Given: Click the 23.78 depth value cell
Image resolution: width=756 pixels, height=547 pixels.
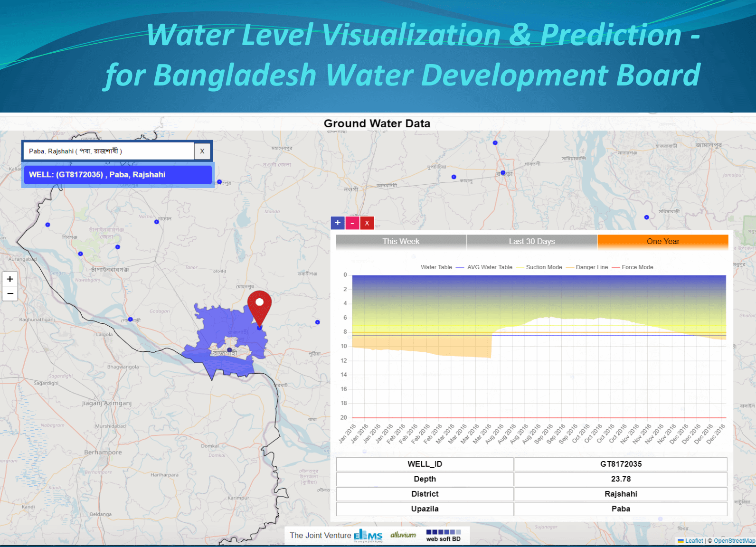Looking at the screenshot, I should pos(621,479).
